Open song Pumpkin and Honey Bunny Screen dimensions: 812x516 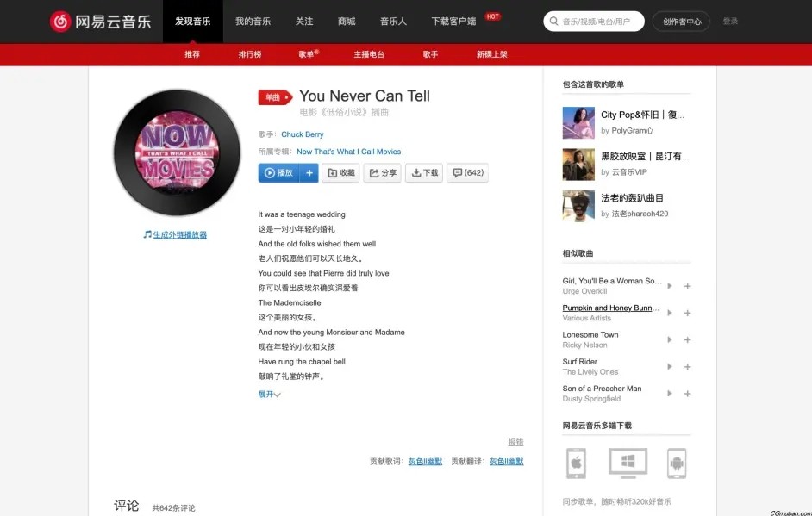coord(611,308)
